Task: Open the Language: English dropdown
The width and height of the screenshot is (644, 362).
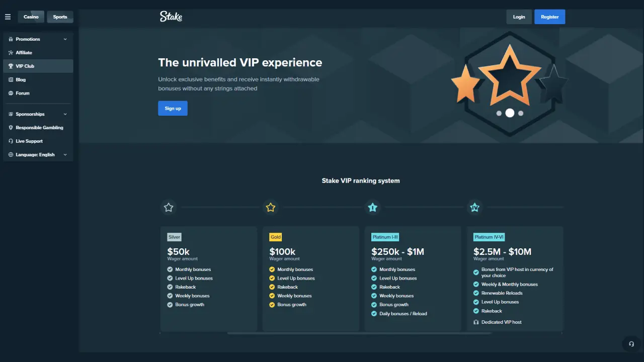Action: point(38,155)
